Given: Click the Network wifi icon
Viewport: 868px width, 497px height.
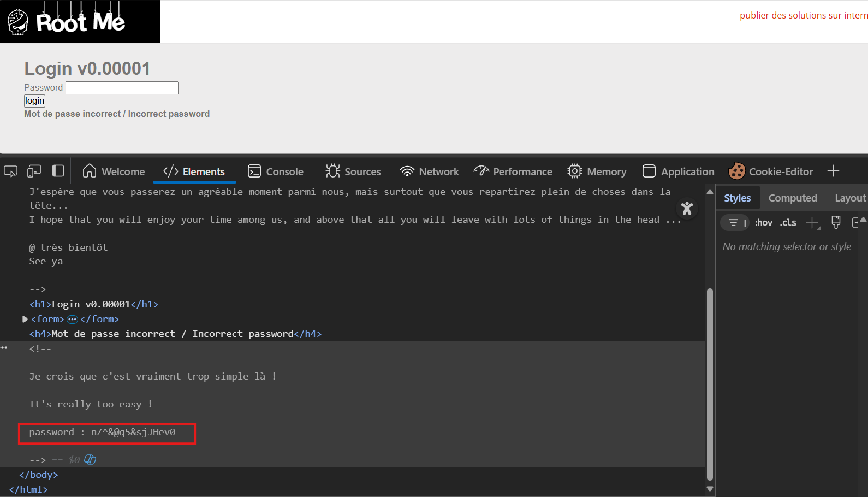Looking at the screenshot, I should coord(407,171).
